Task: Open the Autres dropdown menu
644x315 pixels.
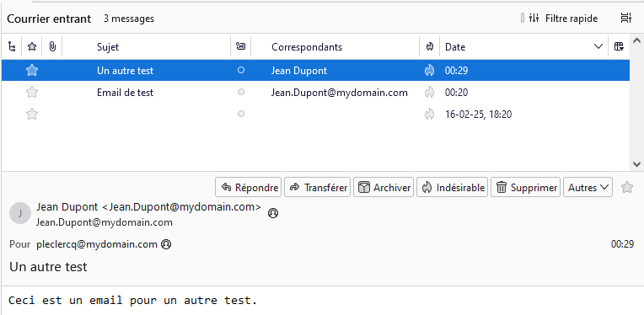Action: point(588,188)
